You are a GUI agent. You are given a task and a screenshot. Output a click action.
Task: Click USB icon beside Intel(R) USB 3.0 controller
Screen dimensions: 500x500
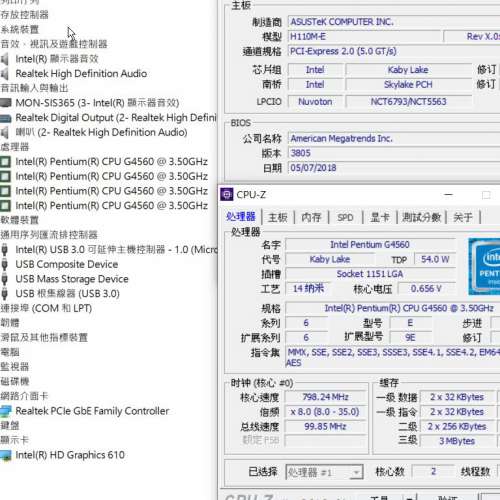(4, 250)
